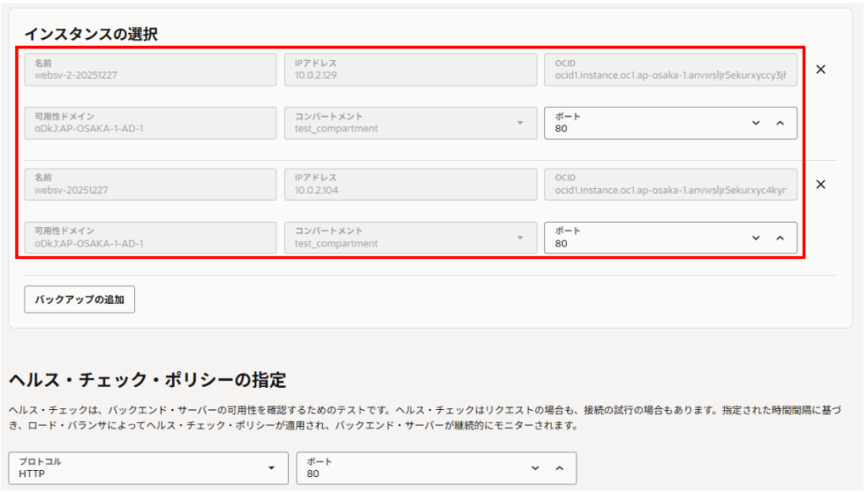868x493 pixels.
Task: Decrease the port for instance websv-20251227
Action: coord(756,238)
